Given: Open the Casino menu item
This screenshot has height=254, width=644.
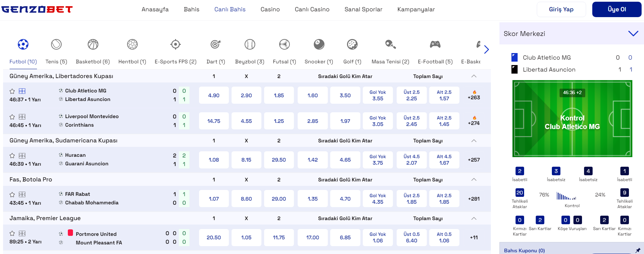Looking at the screenshot, I should 270,10.
